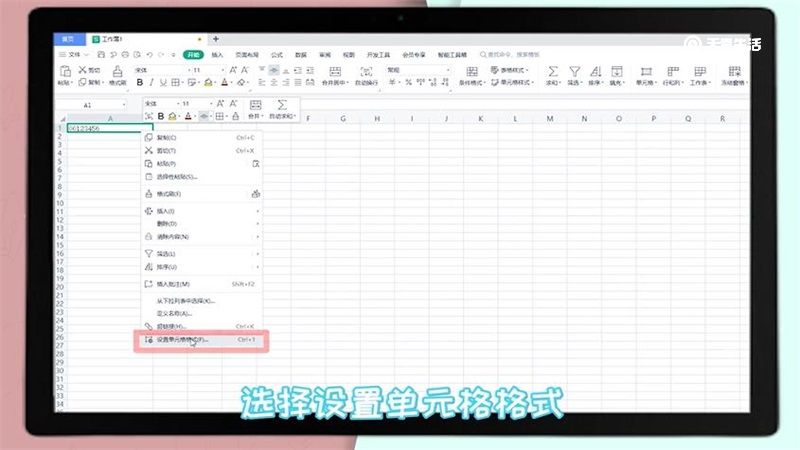This screenshot has height=450, width=800.
Task: Toggle Underline in the main ribbon
Action: [163, 82]
